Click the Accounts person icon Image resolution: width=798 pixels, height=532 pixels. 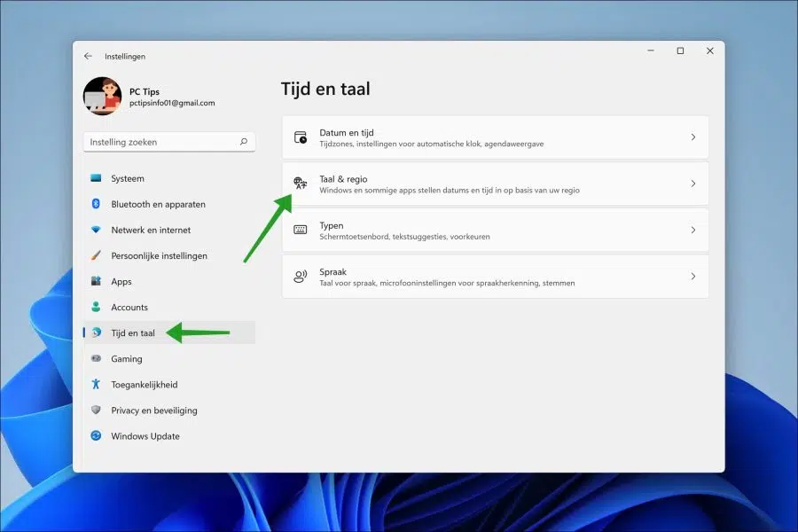tap(96, 307)
